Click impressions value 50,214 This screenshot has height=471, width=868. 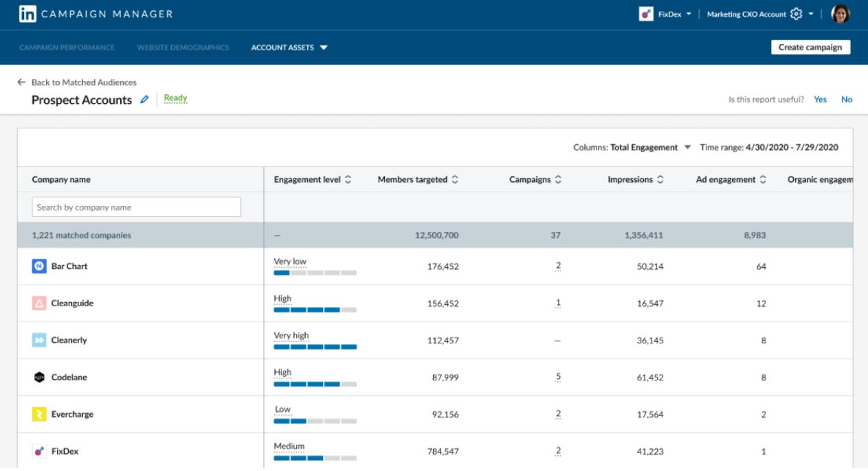click(x=650, y=266)
